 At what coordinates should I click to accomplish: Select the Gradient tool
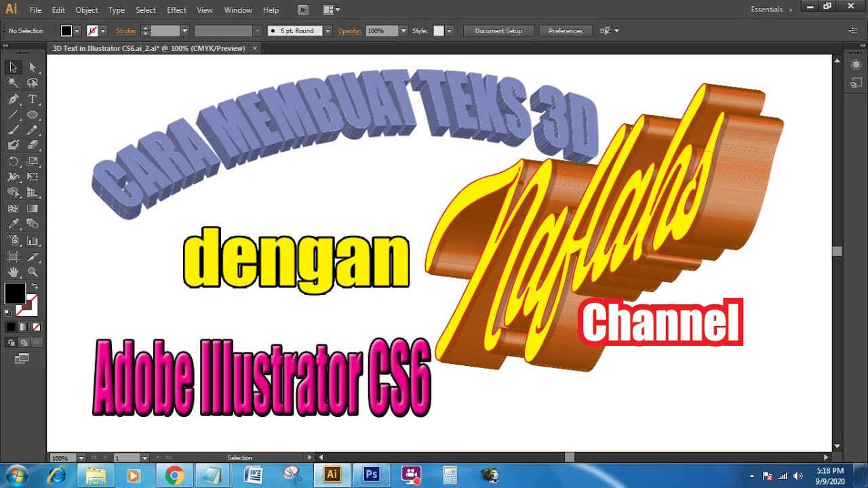click(32, 209)
